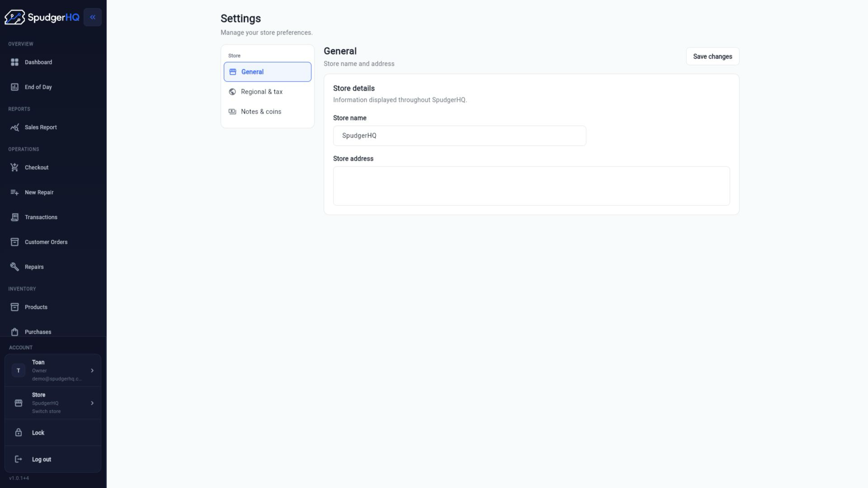Screen dimensions: 868x488
Task: Click the Store details heading
Action: pos(354,89)
